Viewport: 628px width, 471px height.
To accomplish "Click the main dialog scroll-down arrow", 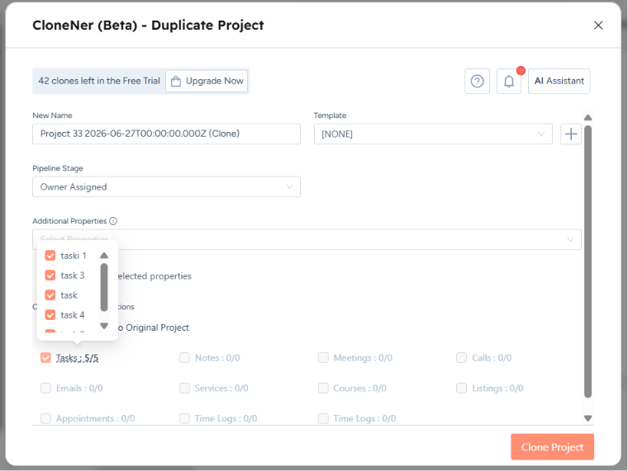I will pos(588,418).
